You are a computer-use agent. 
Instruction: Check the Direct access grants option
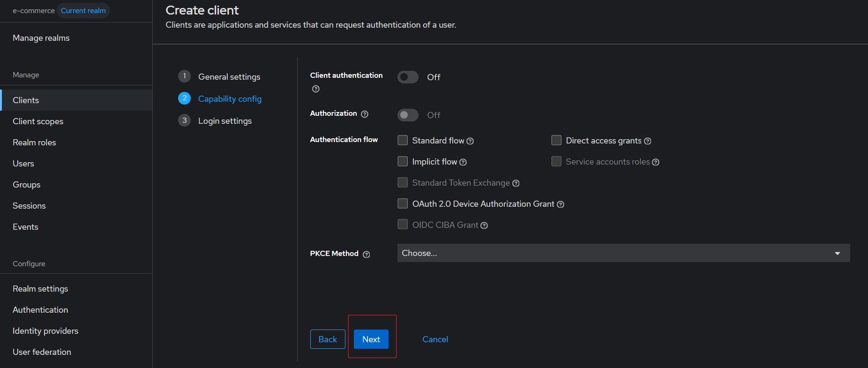coord(556,141)
